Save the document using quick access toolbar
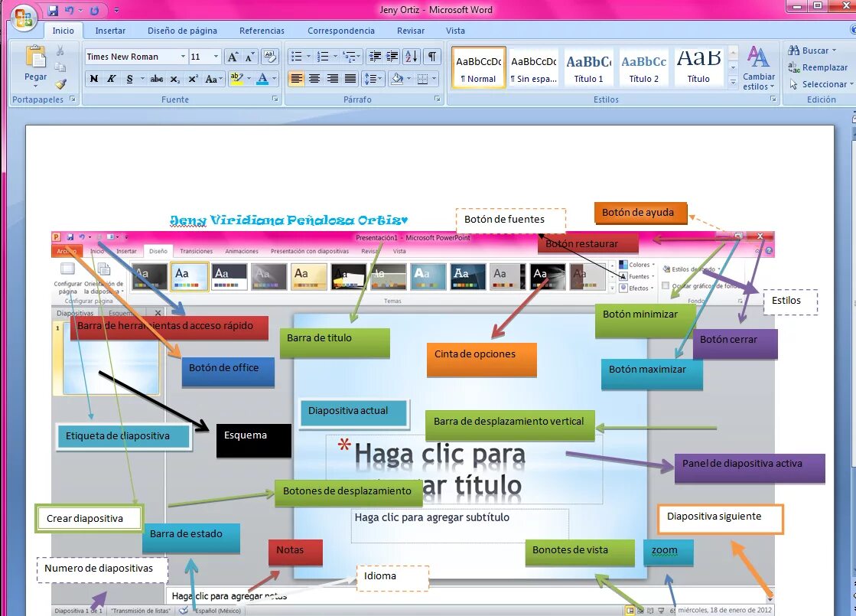The height and width of the screenshot is (616, 856). pos(53,11)
